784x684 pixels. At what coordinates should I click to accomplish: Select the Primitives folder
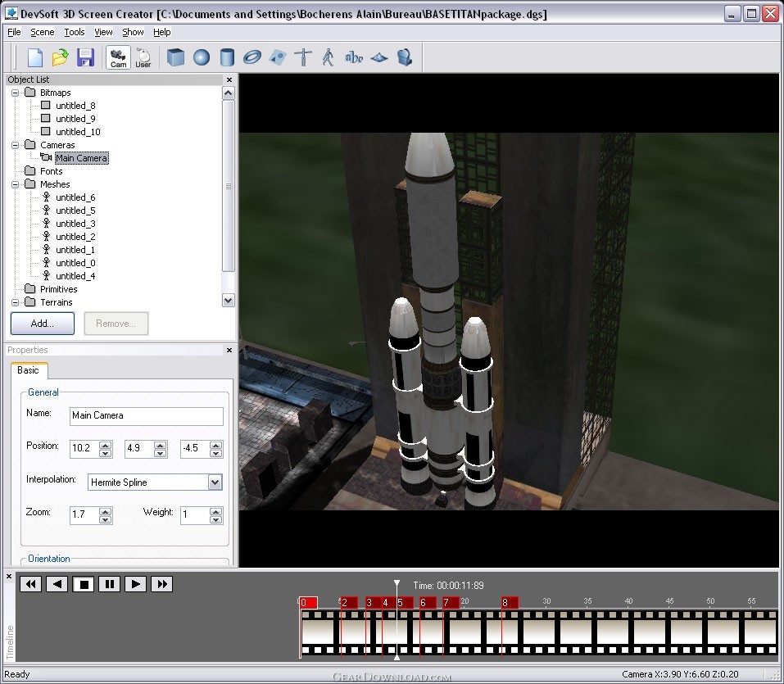click(x=58, y=289)
